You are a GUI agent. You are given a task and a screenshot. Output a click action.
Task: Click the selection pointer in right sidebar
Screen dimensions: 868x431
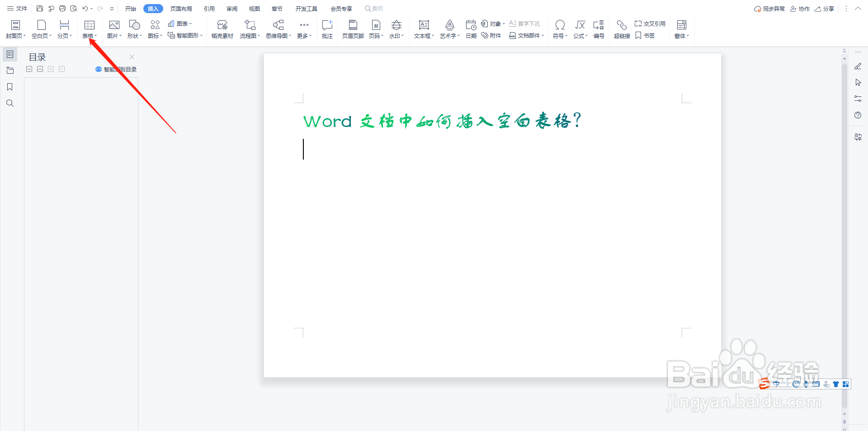point(858,82)
